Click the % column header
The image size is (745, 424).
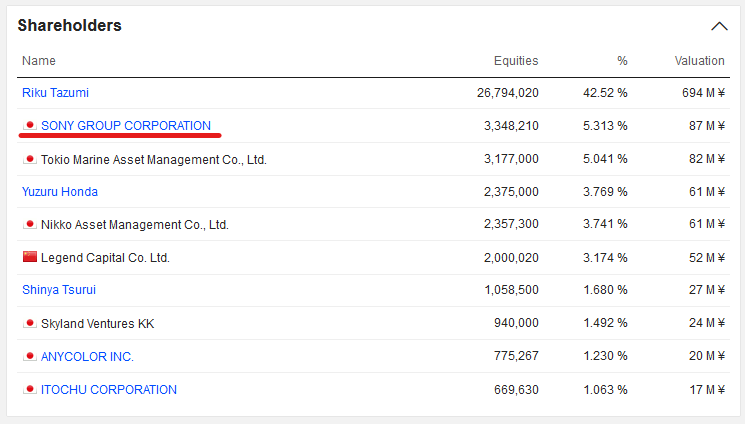622,61
